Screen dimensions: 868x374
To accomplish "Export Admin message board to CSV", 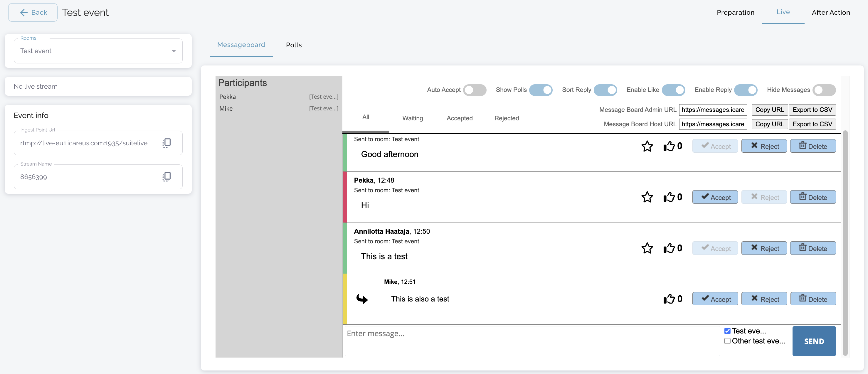I will 812,110.
